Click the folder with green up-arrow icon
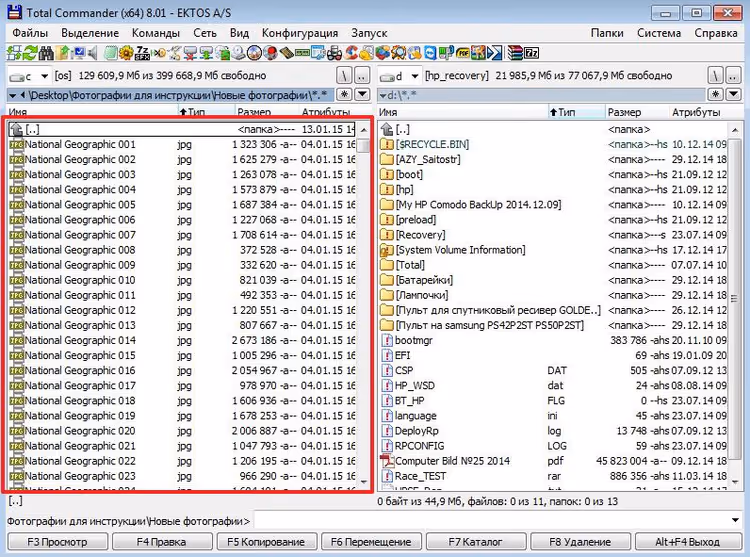 pos(62,53)
